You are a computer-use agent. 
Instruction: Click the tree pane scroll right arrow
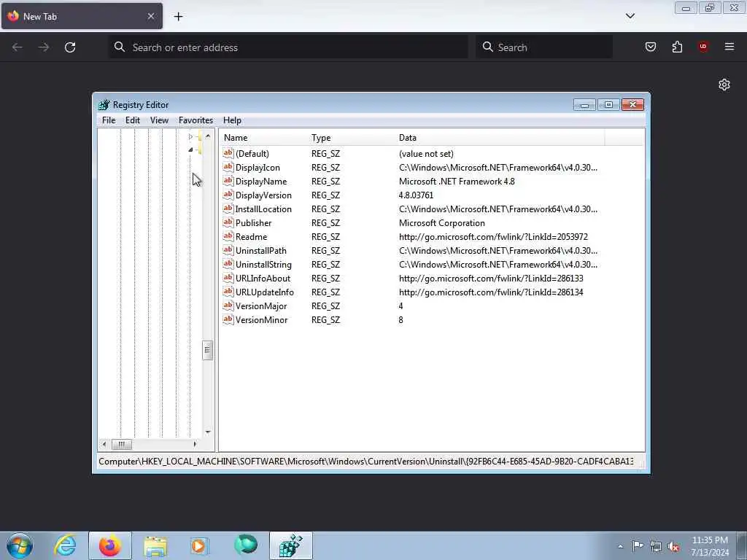click(x=194, y=444)
